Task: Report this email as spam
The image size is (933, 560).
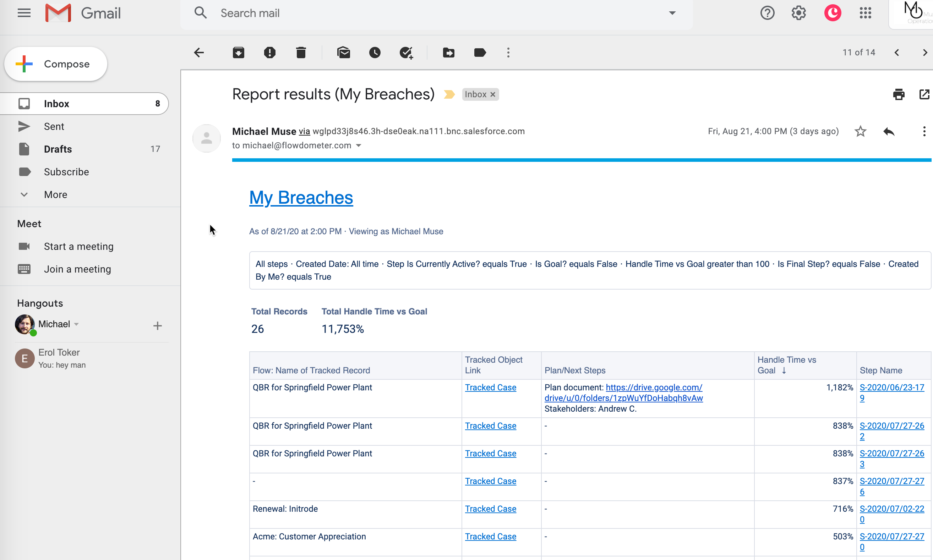Action: (x=269, y=53)
